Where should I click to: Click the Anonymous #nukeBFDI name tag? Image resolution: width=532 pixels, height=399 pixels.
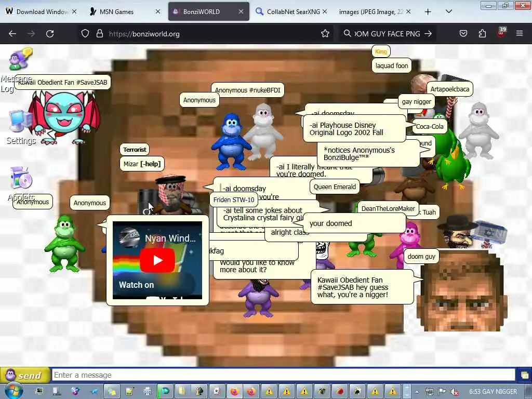pyautogui.click(x=247, y=90)
